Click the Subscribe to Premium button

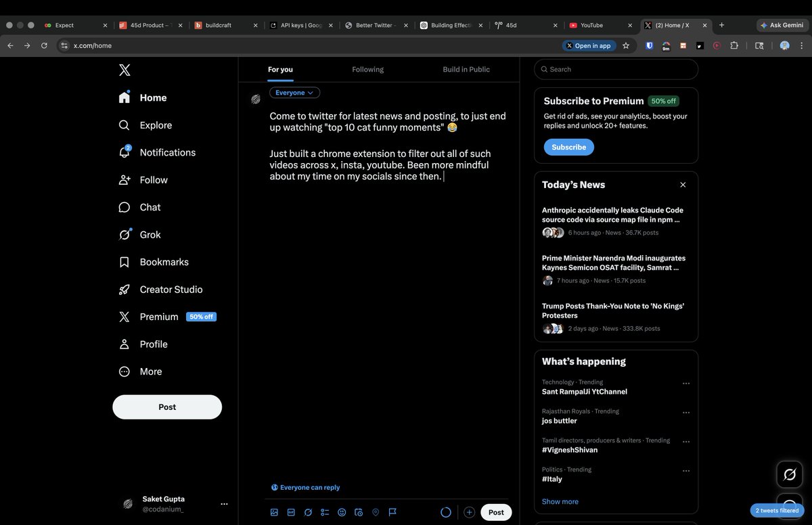[x=569, y=147]
